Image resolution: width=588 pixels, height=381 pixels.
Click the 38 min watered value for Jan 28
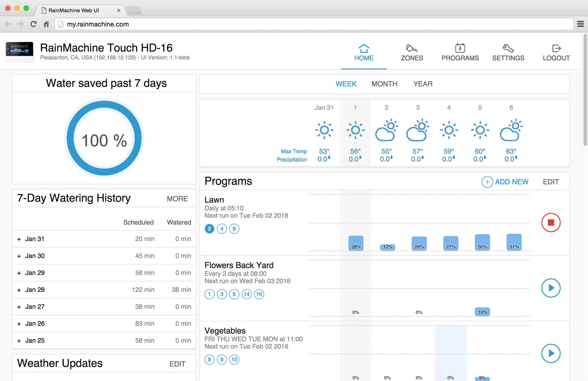[181, 289]
